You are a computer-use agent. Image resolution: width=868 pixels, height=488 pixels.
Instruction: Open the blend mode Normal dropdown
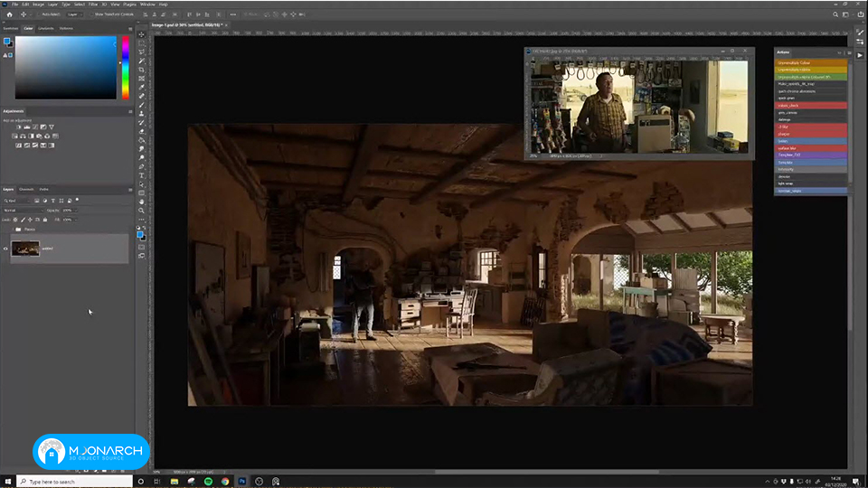23,211
